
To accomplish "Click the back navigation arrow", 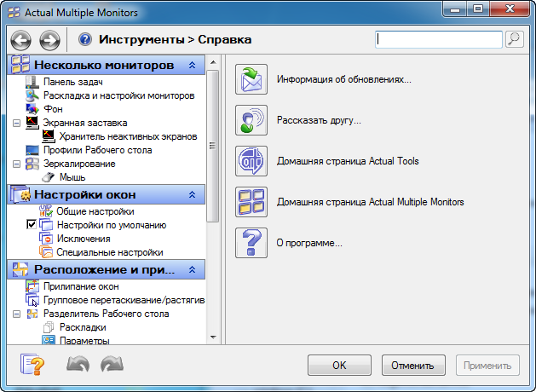I will tap(21, 40).
